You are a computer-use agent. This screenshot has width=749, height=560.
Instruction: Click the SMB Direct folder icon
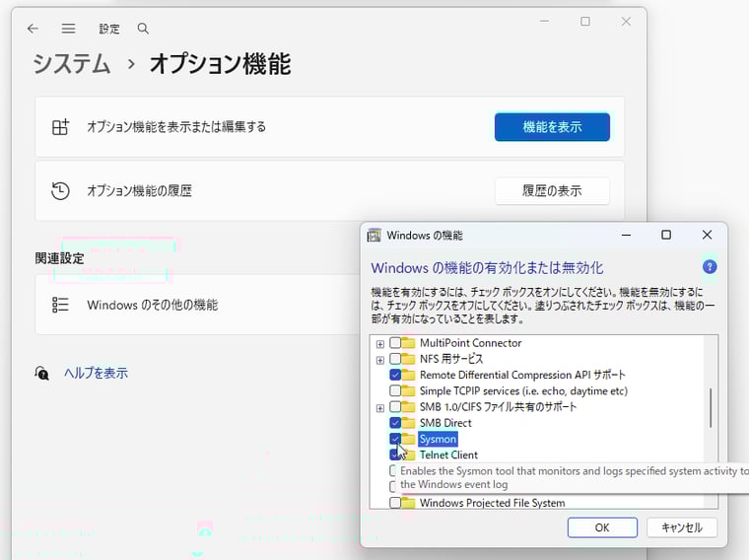(x=408, y=423)
